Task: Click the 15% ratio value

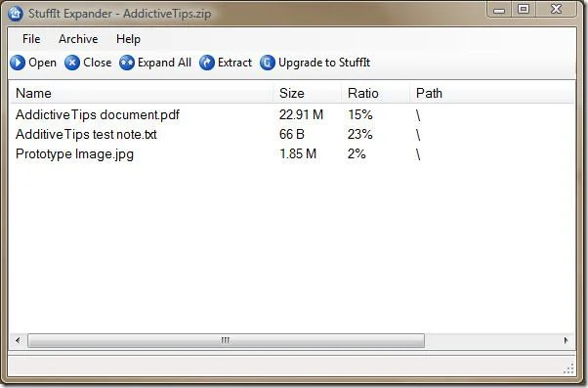Action: point(360,114)
